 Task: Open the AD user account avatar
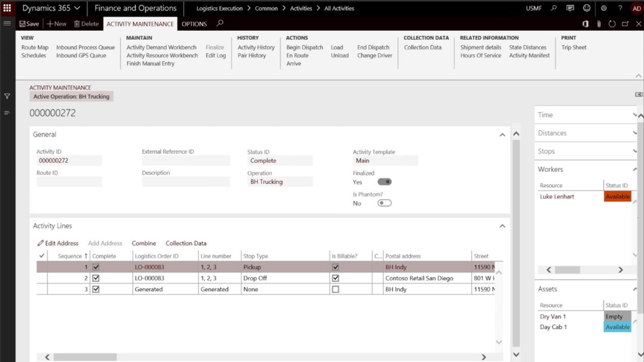pos(636,8)
